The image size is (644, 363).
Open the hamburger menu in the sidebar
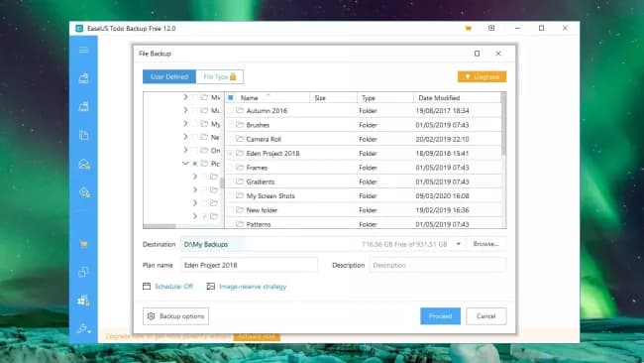(83, 51)
